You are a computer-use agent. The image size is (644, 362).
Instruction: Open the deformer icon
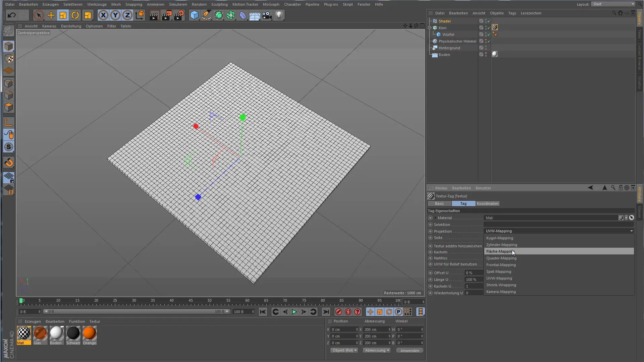click(x=243, y=15)
